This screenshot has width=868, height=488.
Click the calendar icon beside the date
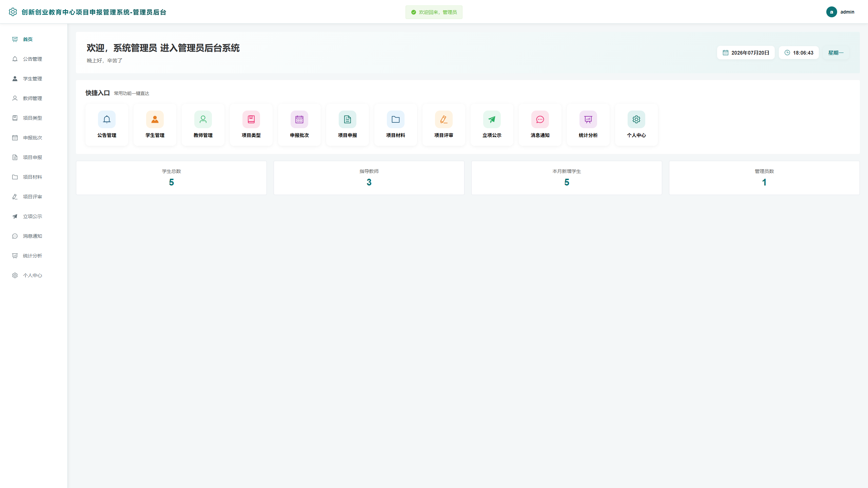point(726,53)
